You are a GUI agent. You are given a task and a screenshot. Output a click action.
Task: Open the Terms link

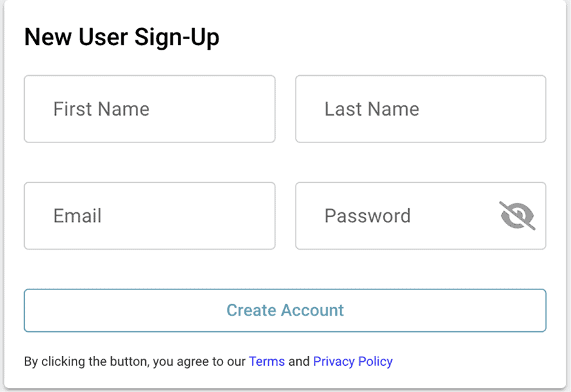click(267, 361)
